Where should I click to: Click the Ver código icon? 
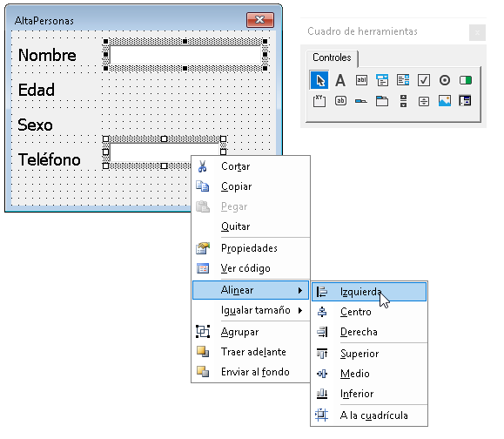coord(203,268)
